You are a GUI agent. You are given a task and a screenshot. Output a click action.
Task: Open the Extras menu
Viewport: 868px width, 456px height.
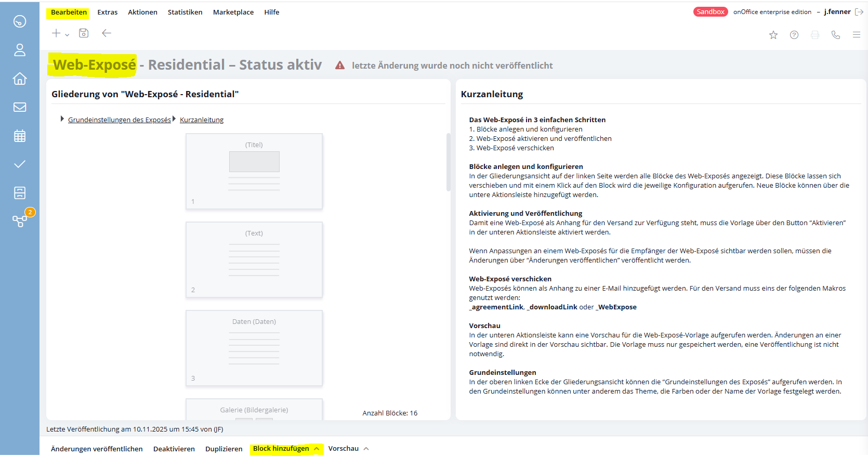pyautogui.click(x=108, y=12)
